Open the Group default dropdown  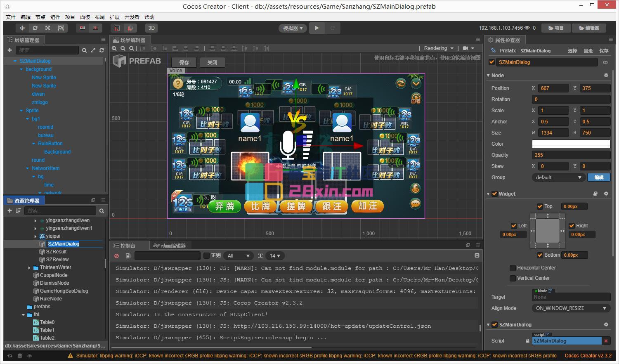pyautogui.click(x=558, y=177)
